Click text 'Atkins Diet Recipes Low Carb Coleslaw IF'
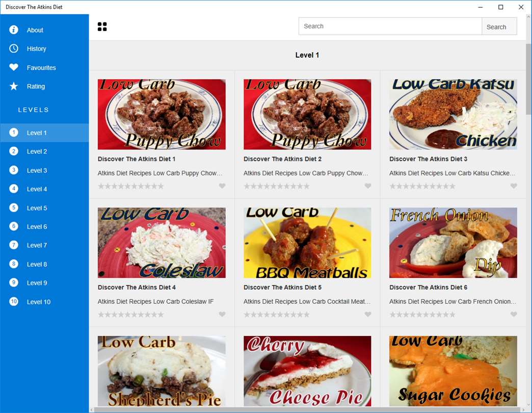 [156, 301]
